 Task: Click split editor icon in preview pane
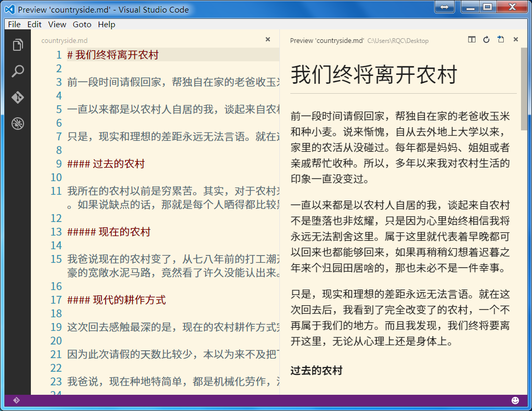[472, 39]
